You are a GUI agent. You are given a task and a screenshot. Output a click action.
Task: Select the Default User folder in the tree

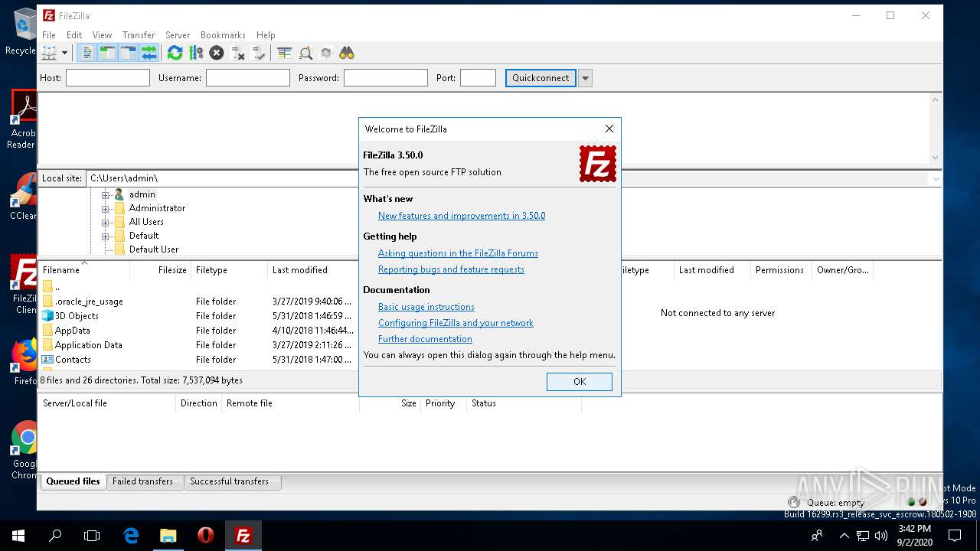154,249
